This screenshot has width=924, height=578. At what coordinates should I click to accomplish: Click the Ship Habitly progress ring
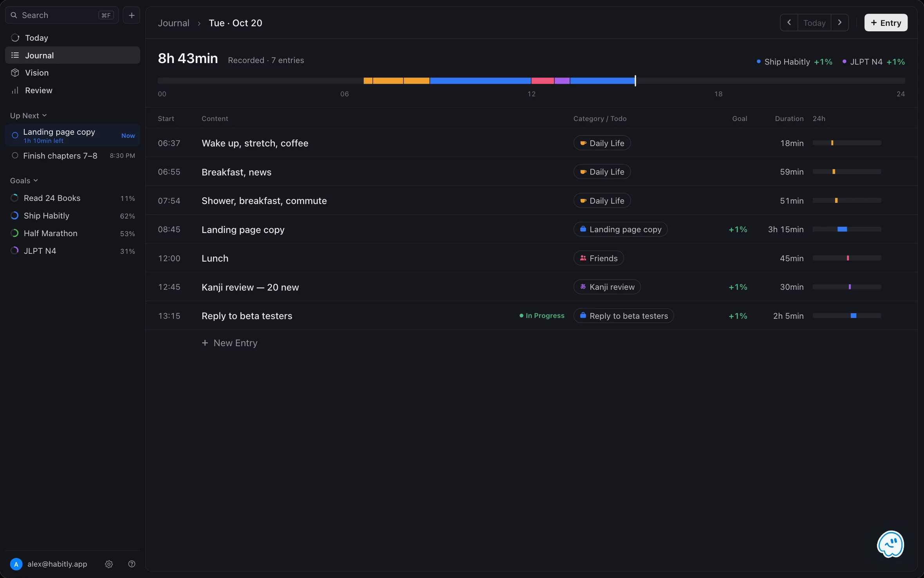coord(14,216)
